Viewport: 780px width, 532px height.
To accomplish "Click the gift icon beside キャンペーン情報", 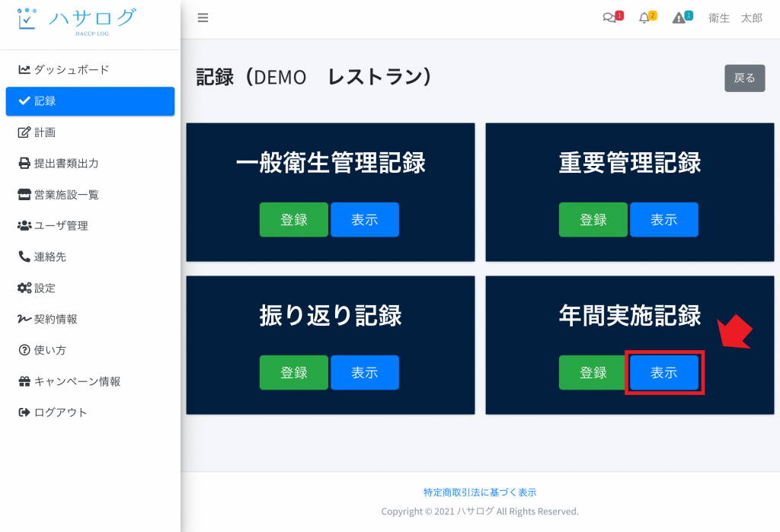I will click(x=24, y=381).
